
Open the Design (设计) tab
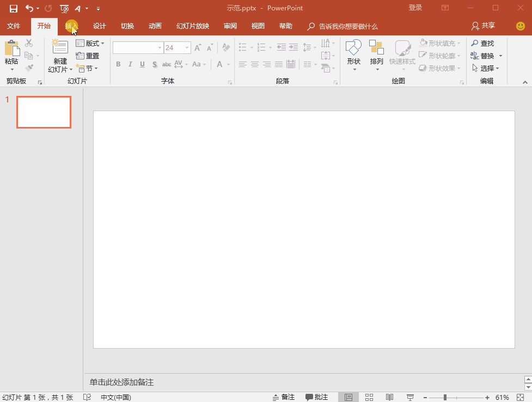click(x=100, y=26)
